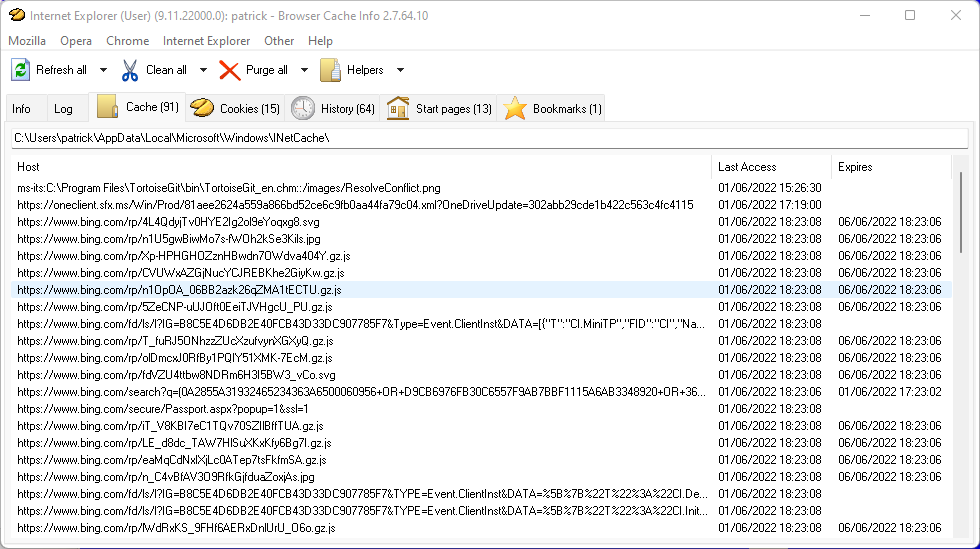The width and height of the screenshot is (980, 549).
Task: Select the History (64) tab label
Action: click(348, 109)
